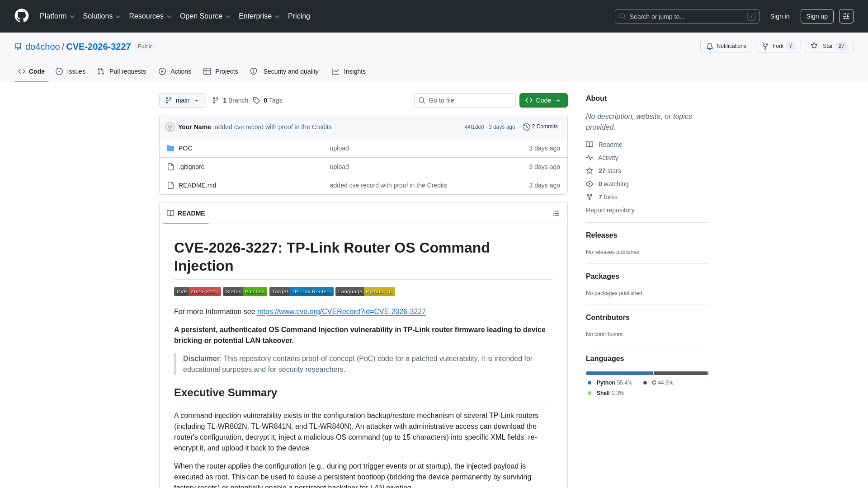Click the Activity pulse icon
The width and height of the screenshot is (868, 488).
[x=590, y=158]
